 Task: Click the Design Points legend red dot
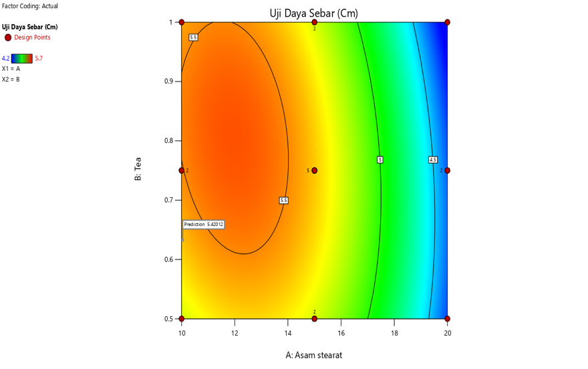click(8, 37)
